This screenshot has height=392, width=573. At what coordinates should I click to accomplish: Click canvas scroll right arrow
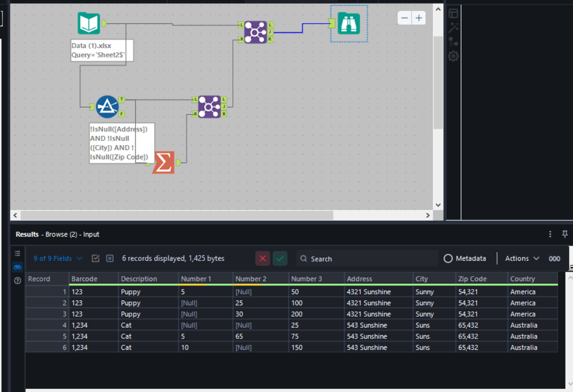point(428,215)
